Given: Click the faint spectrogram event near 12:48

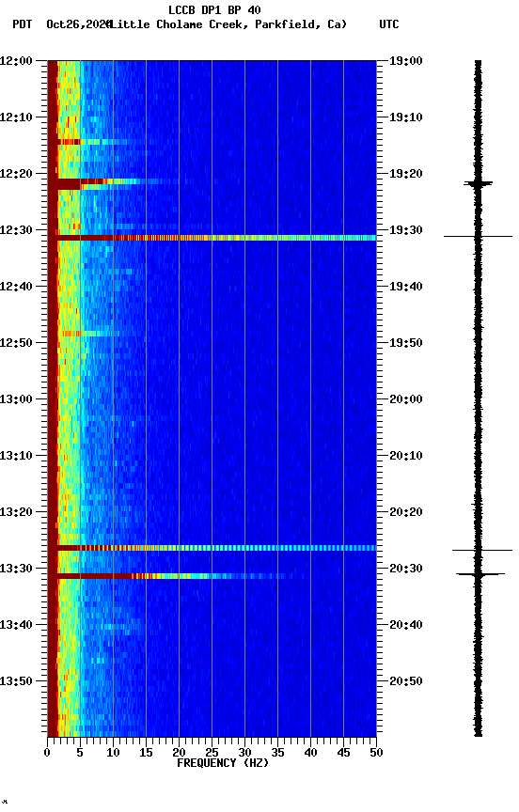Looking at the screenshot, I should point(88,334).
